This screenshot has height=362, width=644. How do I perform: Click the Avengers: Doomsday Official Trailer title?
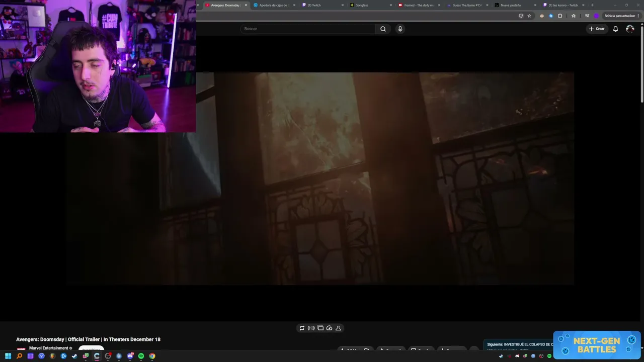(x=88, y=339)
